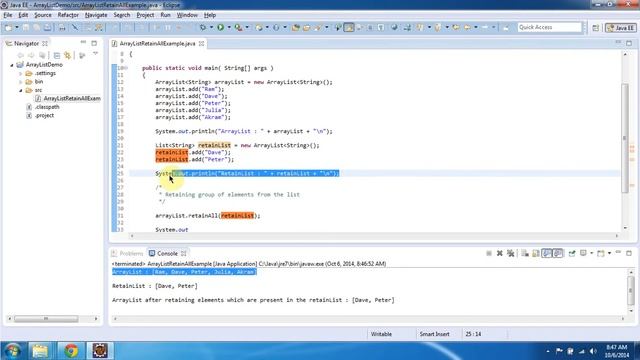The image size is (640, 360).
Task: Open the Debug dropdown arrow
Action: coord(211,27)
